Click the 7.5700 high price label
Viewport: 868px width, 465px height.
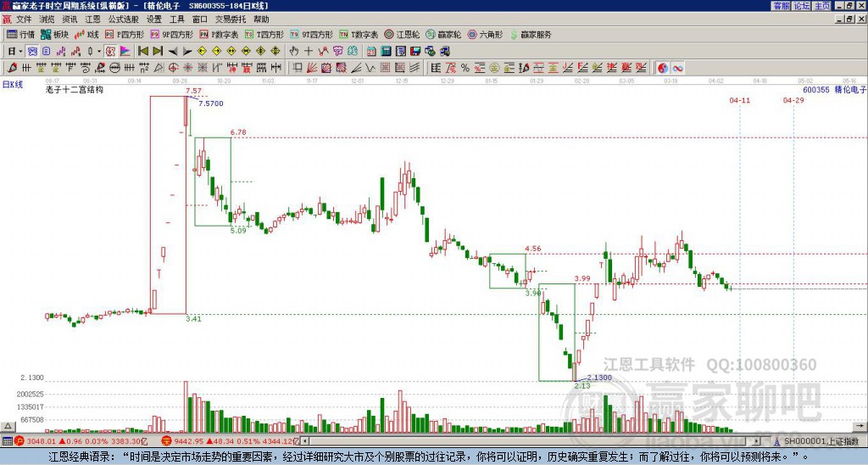click(x=211, y=104)
